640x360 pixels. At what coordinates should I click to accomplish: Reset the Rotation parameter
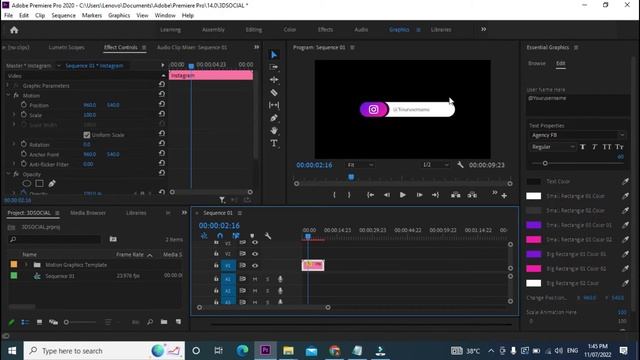pyautogui.click(x=162, y=144)
